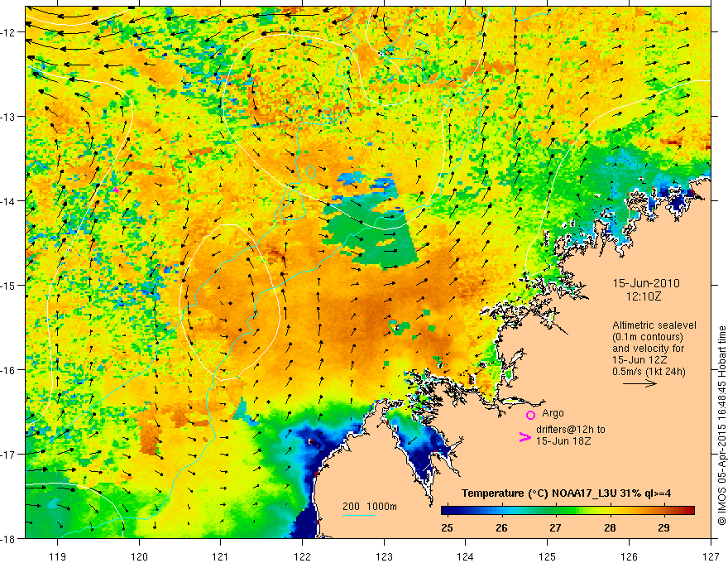Click latitude axis label '-16'

[9, 370]
